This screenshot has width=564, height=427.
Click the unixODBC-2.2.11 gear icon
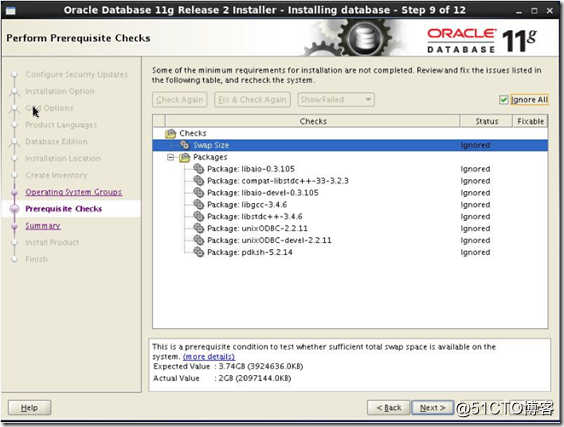199,228
